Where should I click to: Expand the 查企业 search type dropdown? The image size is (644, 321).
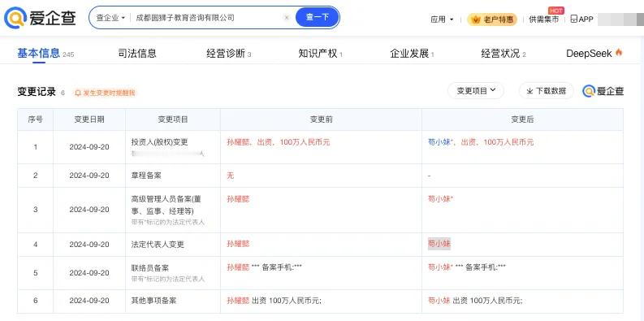pos(110,18)
